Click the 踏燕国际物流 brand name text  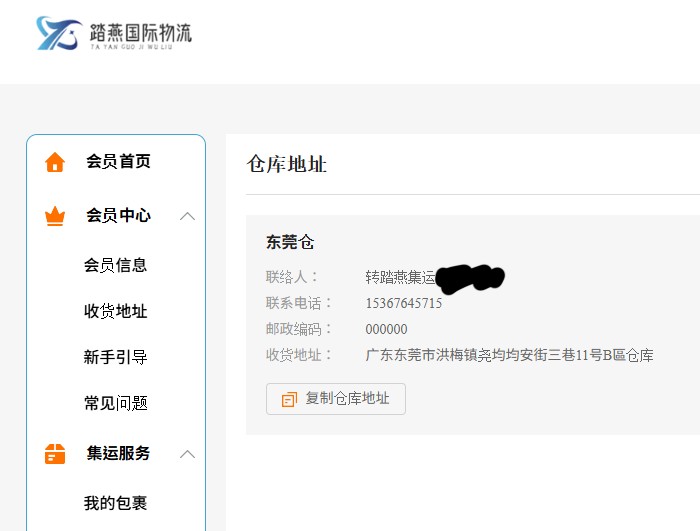[x=140, y=32]
